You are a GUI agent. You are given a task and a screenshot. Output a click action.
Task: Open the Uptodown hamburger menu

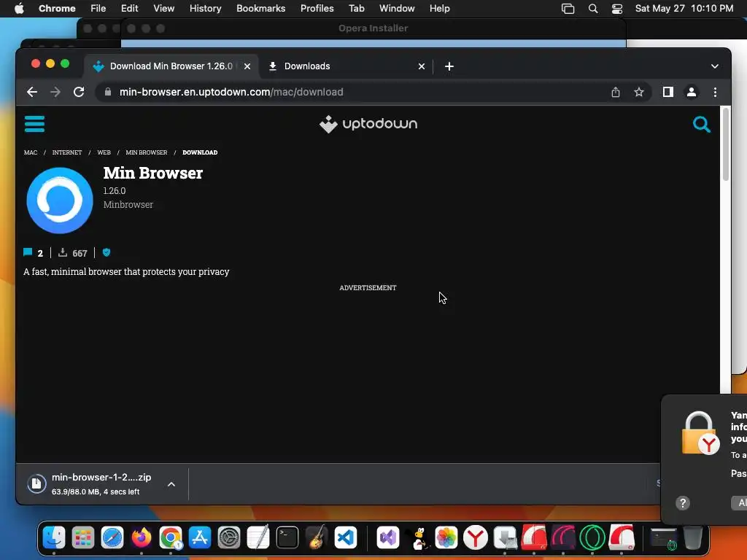(34, 124)
